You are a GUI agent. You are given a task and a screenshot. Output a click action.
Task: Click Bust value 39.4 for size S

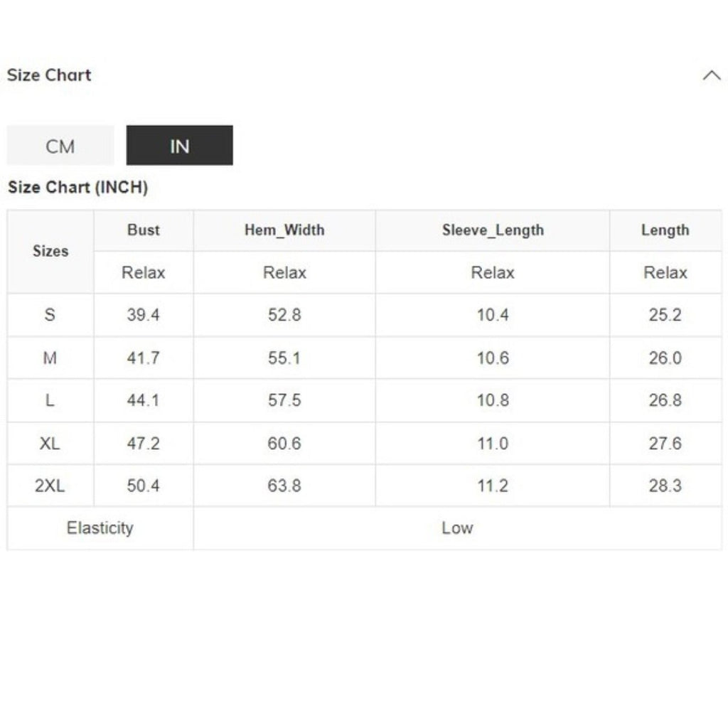click(143, 315)
